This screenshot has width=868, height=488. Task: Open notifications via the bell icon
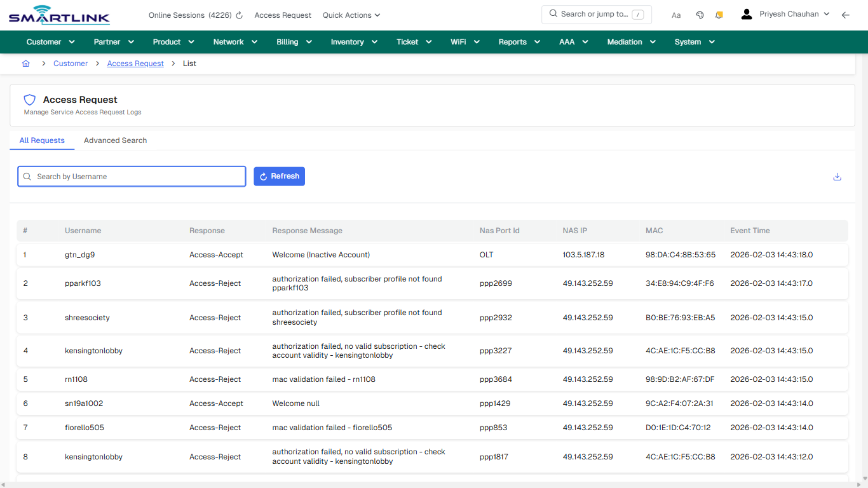pyautogui.click(x=719, y=15)
